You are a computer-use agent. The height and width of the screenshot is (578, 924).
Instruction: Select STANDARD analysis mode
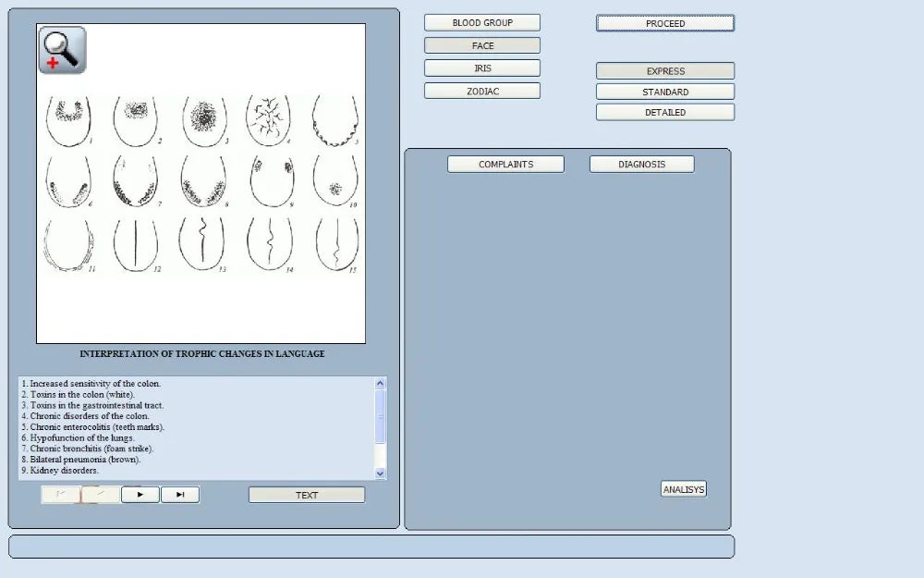(665, 92)
